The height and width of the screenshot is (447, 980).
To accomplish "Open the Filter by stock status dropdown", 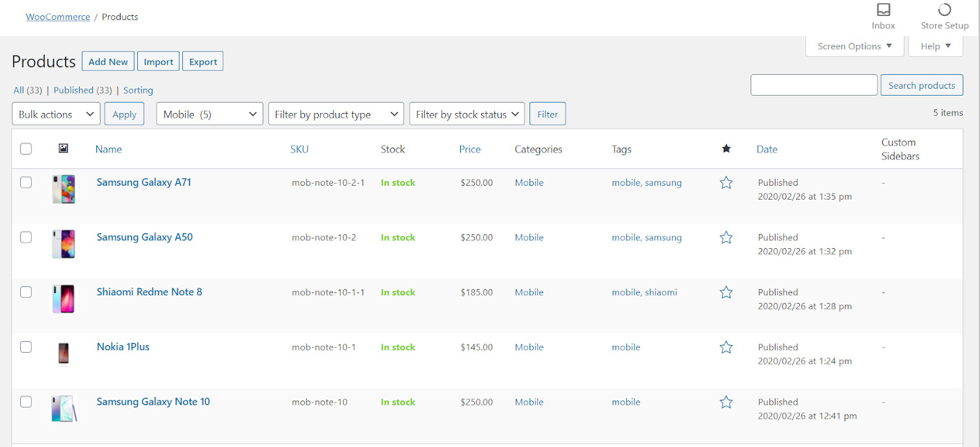I will point(466,114).
